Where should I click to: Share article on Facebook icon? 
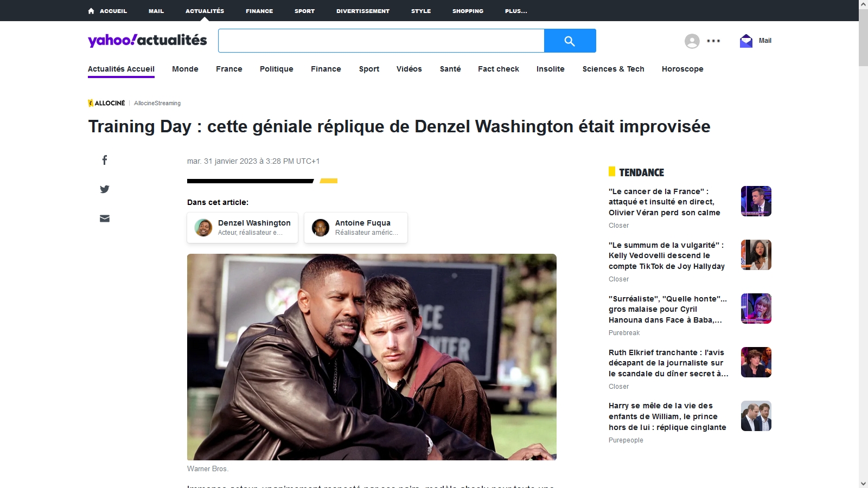click(105, 160)
